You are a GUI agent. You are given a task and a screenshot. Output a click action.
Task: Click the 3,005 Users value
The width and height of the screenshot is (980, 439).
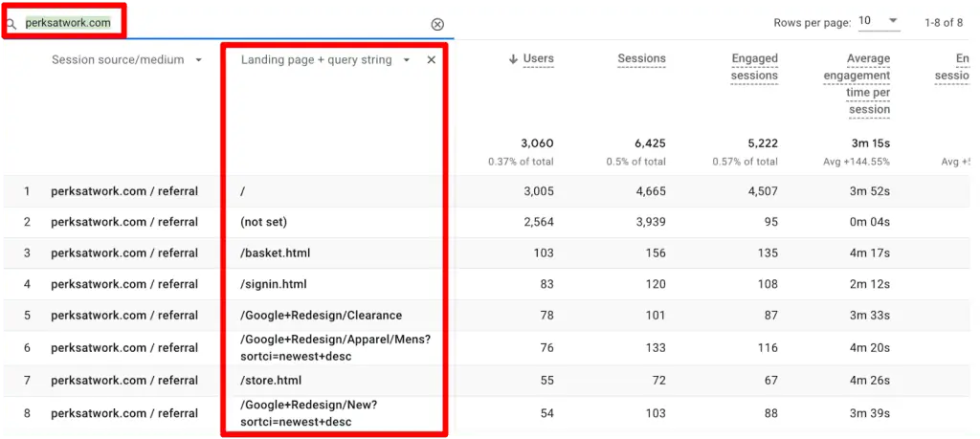pyautogui.click(x=537, y=191)
